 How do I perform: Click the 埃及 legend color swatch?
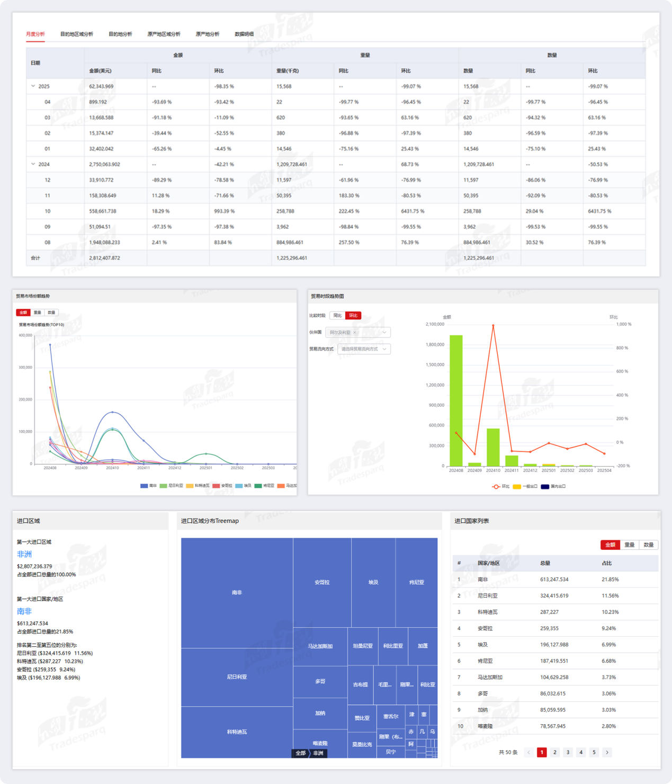239,486
